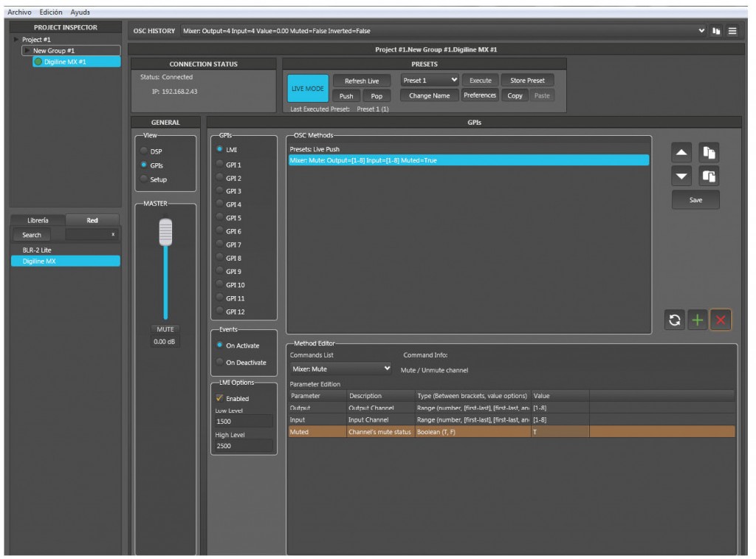The width and height of the screenshot is (756, 559).
Task: Click the Store Preset button
Action: [527, 80]
